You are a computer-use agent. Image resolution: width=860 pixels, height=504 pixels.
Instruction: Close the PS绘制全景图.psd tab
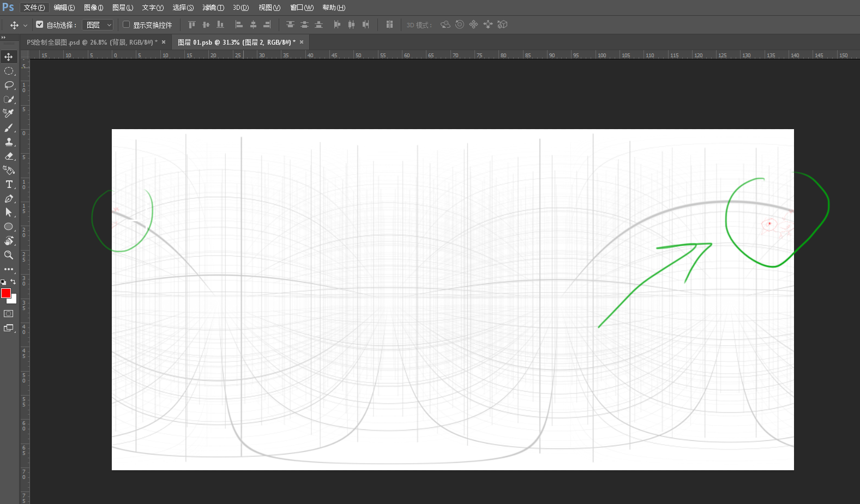(164, 42)
